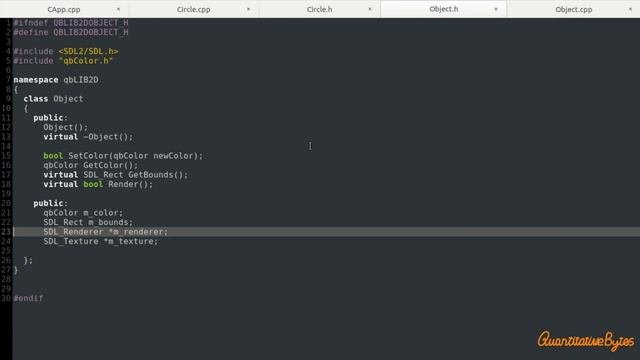Click 'namespace qbLIB2D' line
This screenshot has height=360, width=640.
click(56, 80)
